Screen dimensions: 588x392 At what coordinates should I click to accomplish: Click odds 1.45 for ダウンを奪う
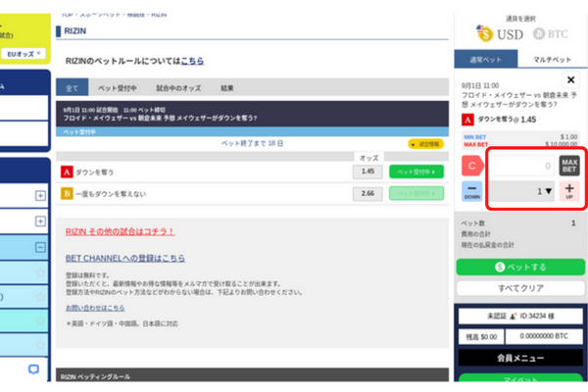[x=367, y=171]
